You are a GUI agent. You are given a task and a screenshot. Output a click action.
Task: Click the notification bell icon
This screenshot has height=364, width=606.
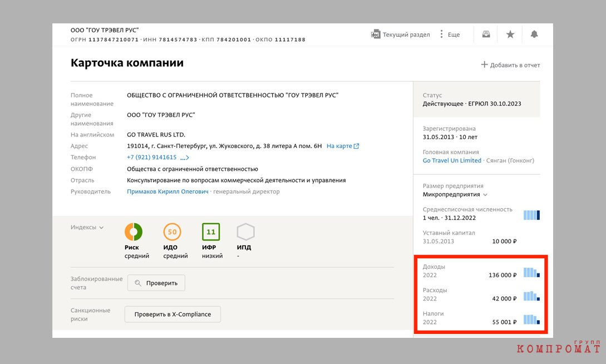click(534, 35)
